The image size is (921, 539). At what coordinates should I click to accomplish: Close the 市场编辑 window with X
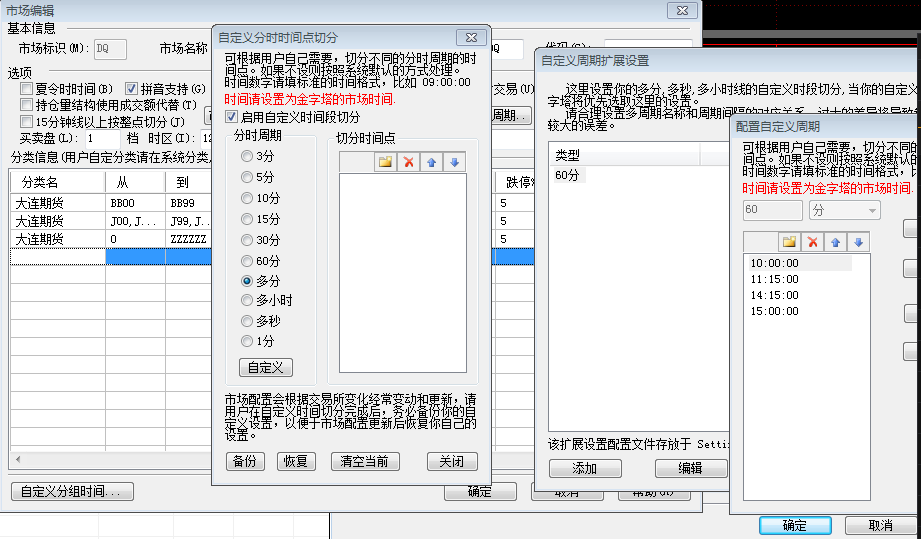(x=682, y=10)
